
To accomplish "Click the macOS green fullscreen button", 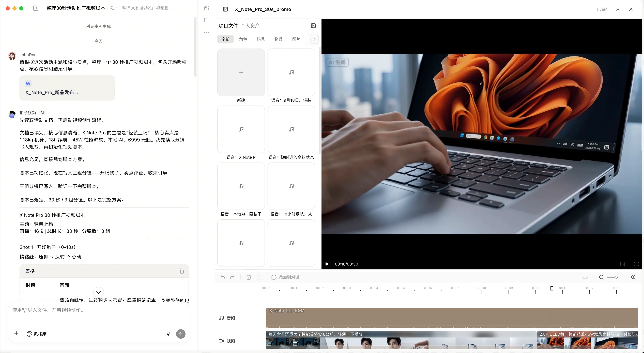I will pos(21,8).
